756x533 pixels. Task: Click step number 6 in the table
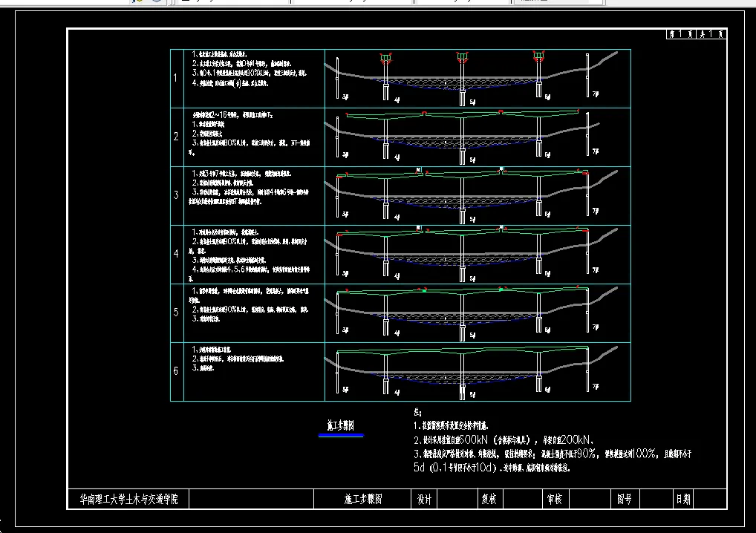click(x=176, y=371)
